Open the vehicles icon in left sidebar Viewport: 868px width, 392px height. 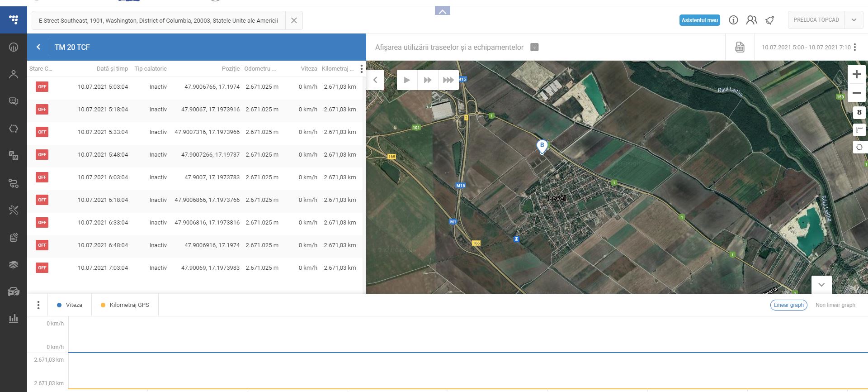coord(14,292)
